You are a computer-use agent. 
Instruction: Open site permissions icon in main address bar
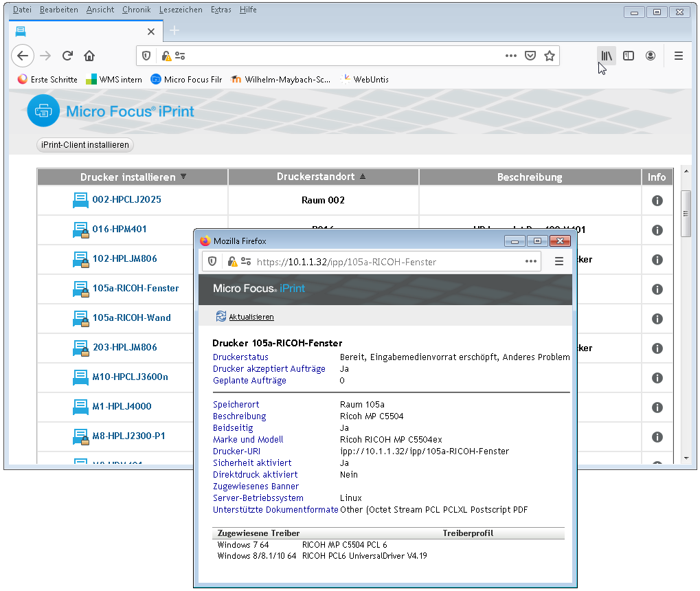coord(180,56)
